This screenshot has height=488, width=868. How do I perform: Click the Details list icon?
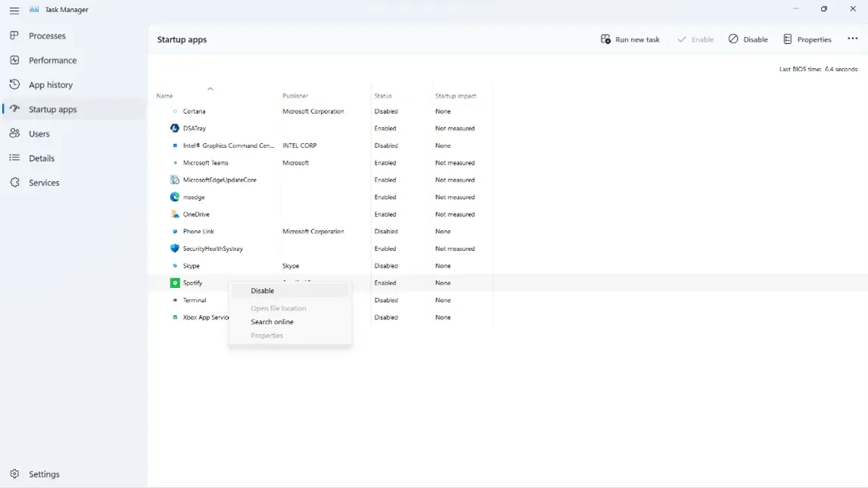coord(15,158)
